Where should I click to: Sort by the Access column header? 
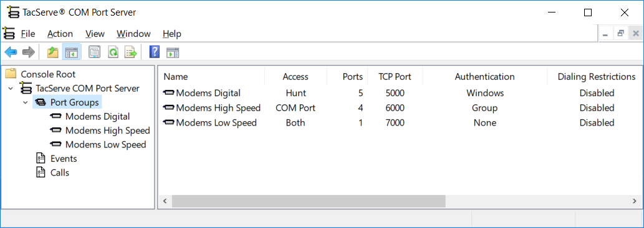(296, 77)
